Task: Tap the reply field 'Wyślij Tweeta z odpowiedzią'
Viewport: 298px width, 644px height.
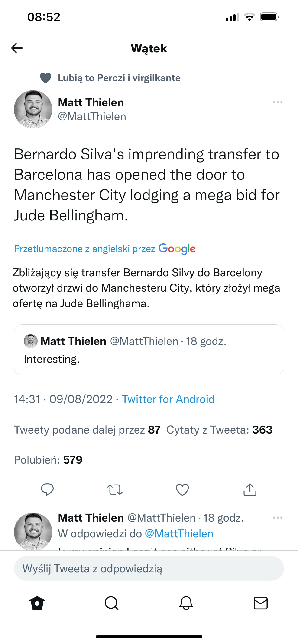Action: [x=149, y=568]
